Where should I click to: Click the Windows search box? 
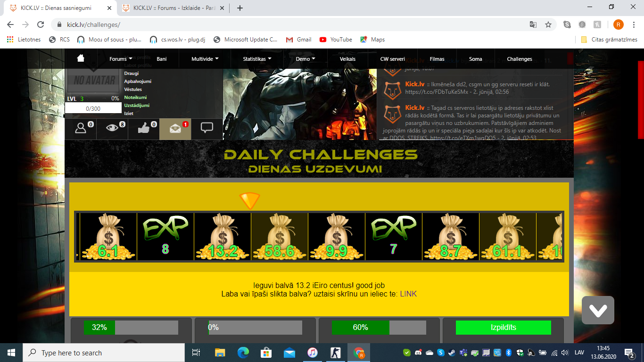(103, 353)
